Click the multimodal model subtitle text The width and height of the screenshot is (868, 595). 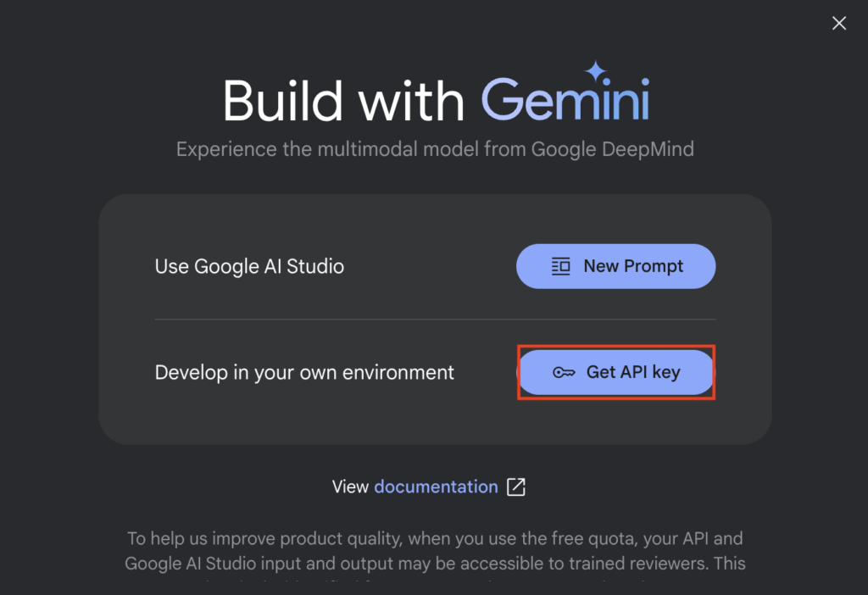435,148
